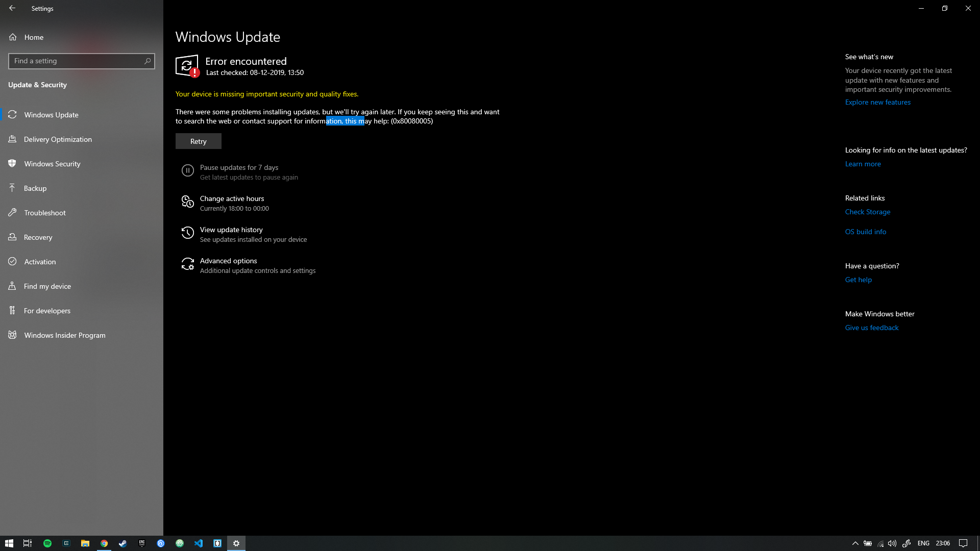Click the search magnifier icon
Viewport: 980px width, 551px height.
[x=148, y=61]
